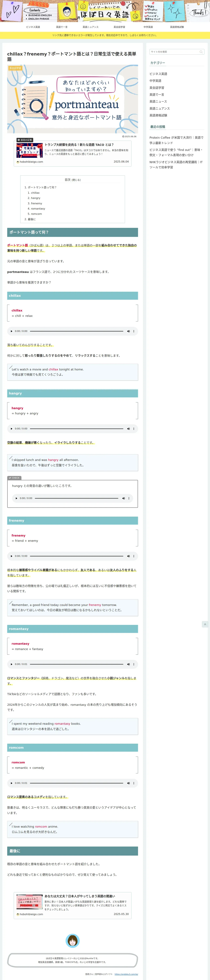Open recent post Protein Coffee が米国で大流行
The height and width of the screenshot is (980, 210).
pos(176,140)
